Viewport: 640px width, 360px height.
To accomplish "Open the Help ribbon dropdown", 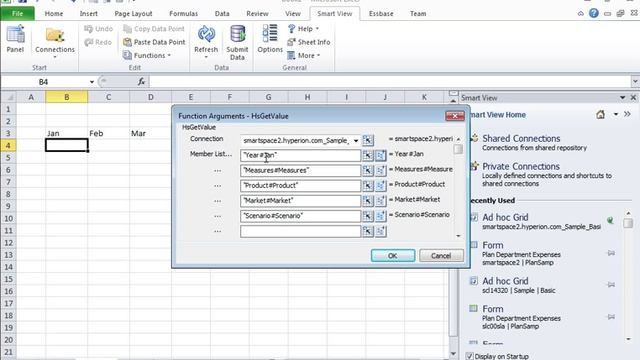I will [303, 29].
